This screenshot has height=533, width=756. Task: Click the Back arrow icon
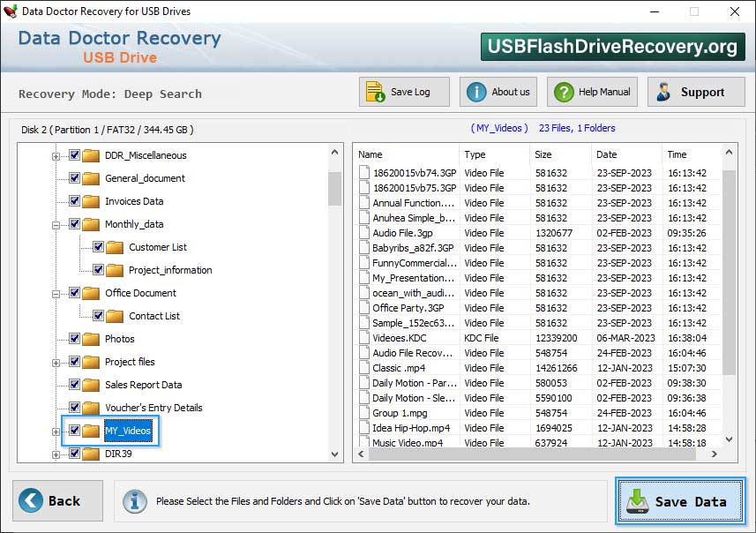(31, 500)
